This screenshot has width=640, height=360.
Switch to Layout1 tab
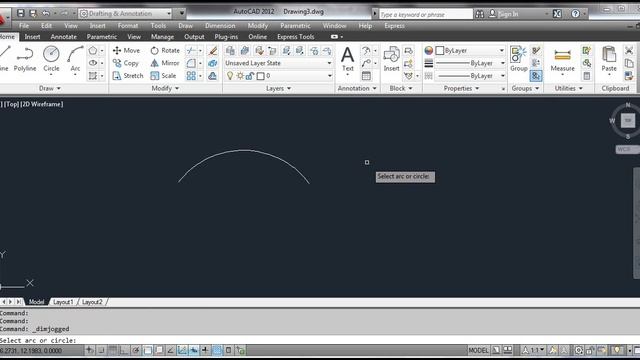coord(63,302)
